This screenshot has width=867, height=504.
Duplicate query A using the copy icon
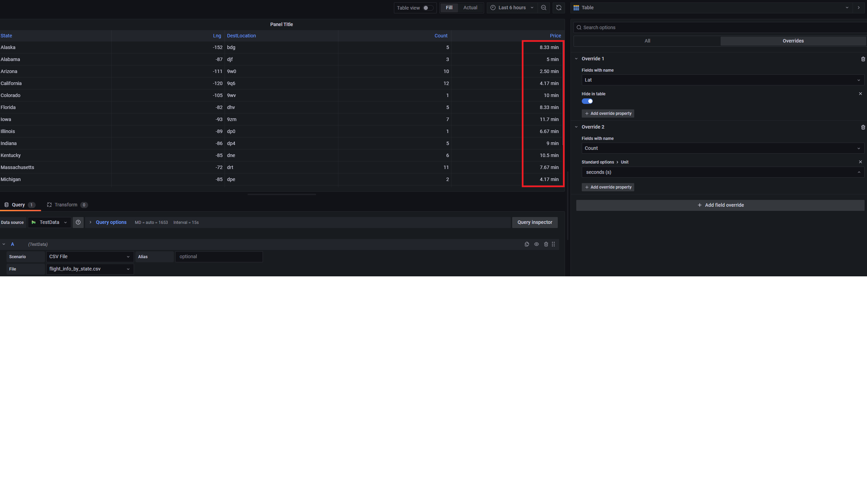[x=527, y=244]
